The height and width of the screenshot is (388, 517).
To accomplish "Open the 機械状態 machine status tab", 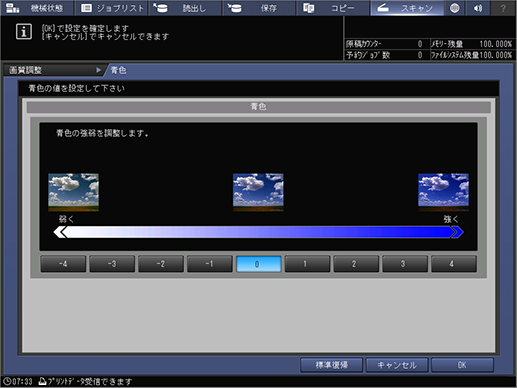I will click(x=37, y=8).
